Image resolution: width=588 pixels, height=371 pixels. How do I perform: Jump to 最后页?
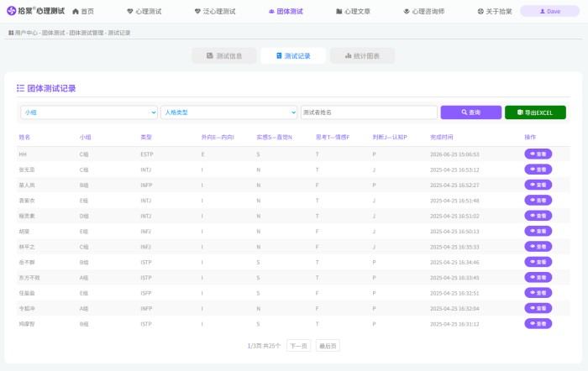coord(328,346)
